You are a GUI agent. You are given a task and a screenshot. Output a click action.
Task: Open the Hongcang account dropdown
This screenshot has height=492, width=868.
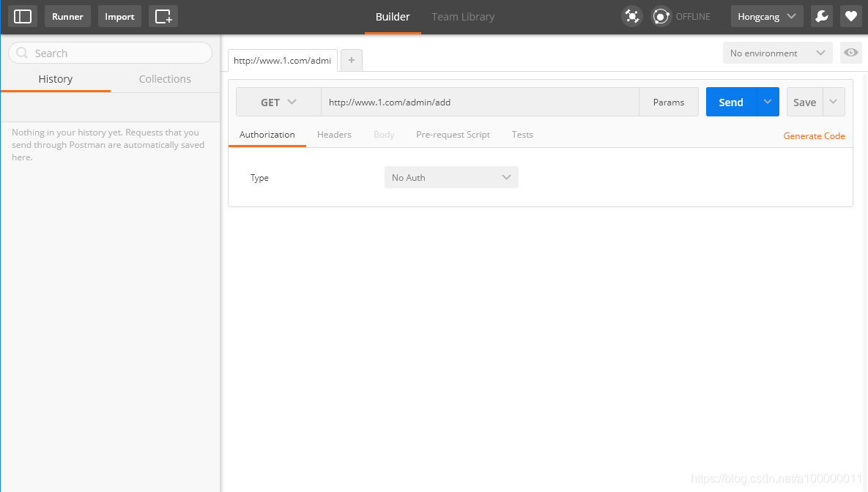[x=767, y=17]
